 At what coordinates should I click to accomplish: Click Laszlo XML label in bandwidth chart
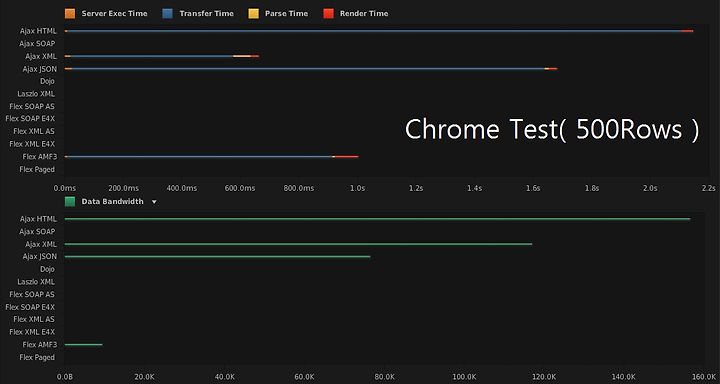point(36,282)
